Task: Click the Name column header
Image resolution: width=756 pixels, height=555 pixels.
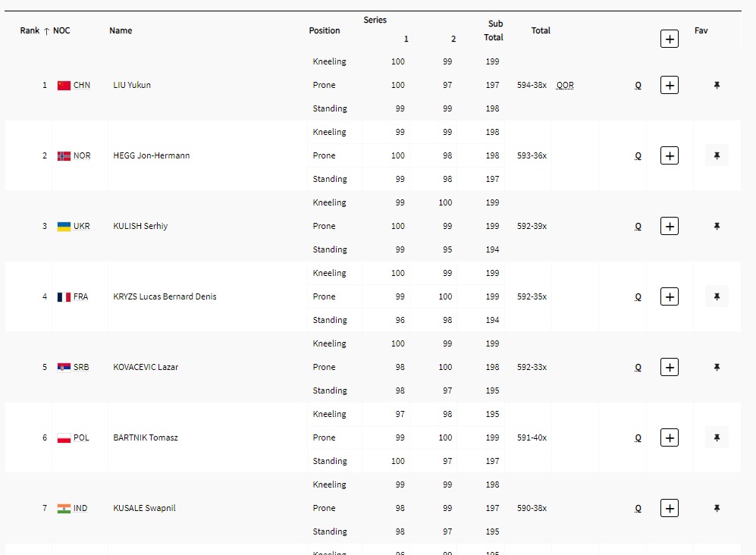Action: [x=121, y=31]
